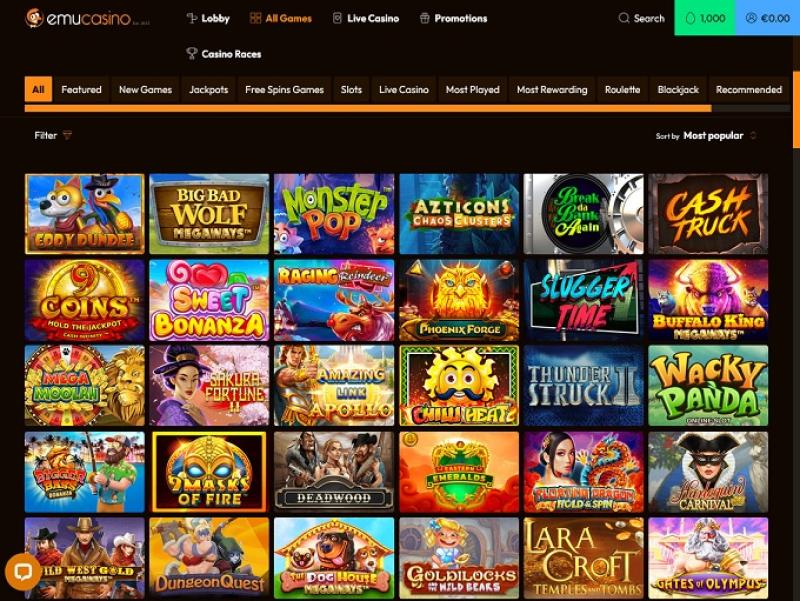Open the Blackjack category tab
Image resolution: width=800 pixels, height=601 pixels.
point(678,89)
